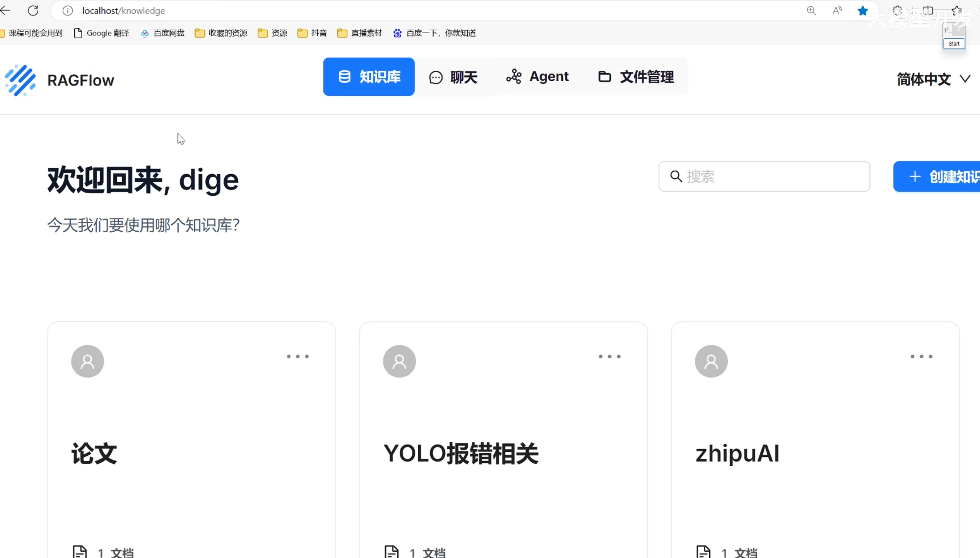Open the YOLO报错相关 knowledge base title
Screen dimensions: 980x558
tap(461, 454)
